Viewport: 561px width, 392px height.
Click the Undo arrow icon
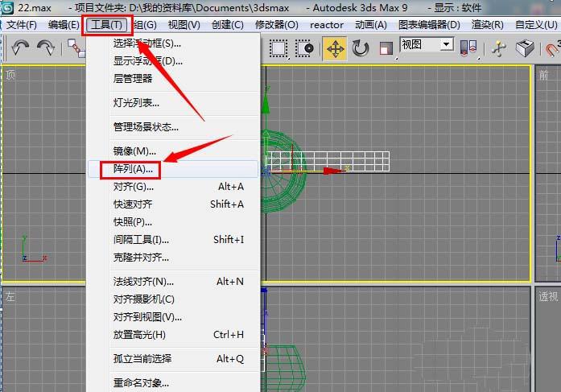[x=20, y=47]
